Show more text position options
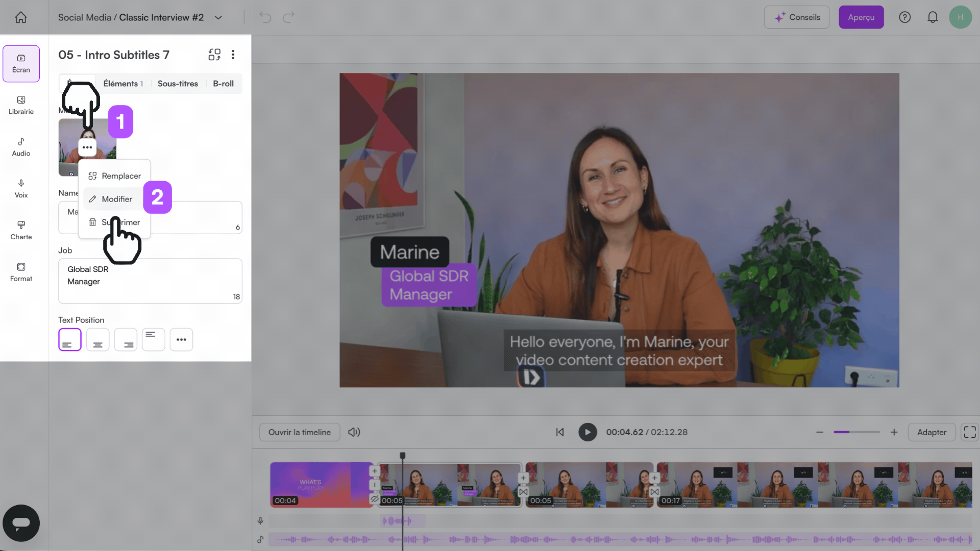Viewport: 980px width, 551px height. click(181, 340)
